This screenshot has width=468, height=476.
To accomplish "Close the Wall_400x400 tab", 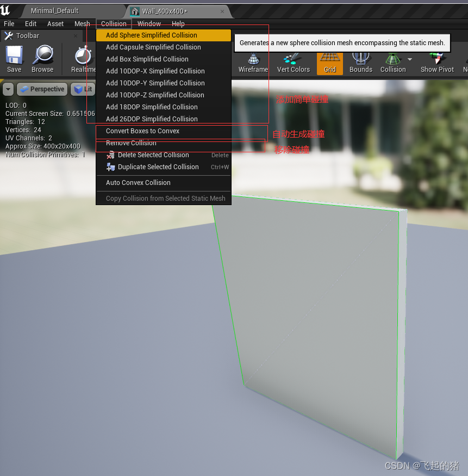I will point(222,11).
